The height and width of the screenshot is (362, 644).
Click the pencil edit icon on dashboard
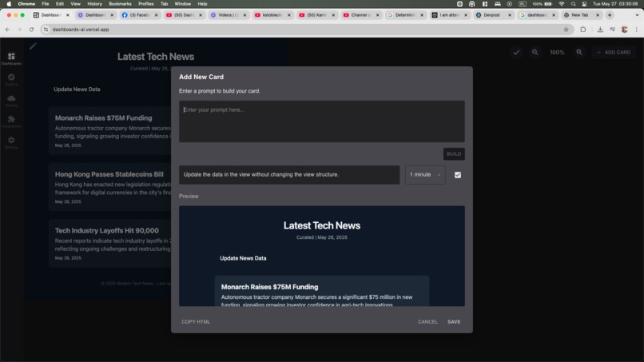pos(34,46)
